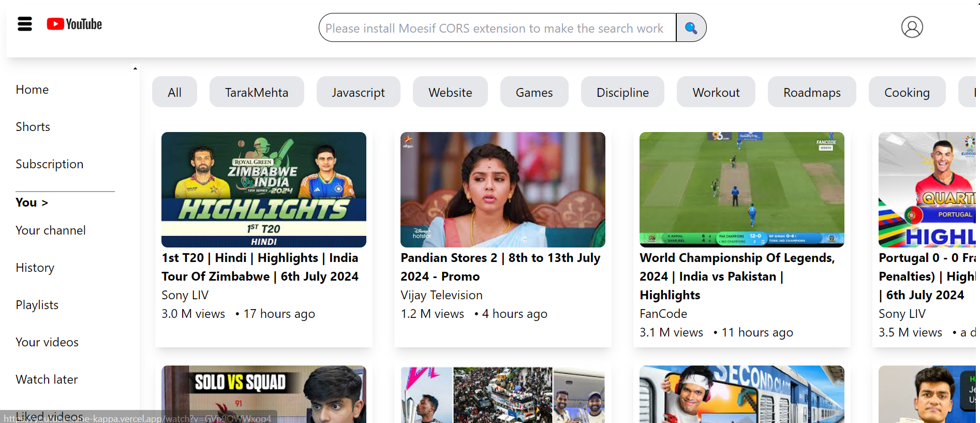Screen dimensions: 980x423
Task: Select the Website filter chip
Action: pos(450,92)
